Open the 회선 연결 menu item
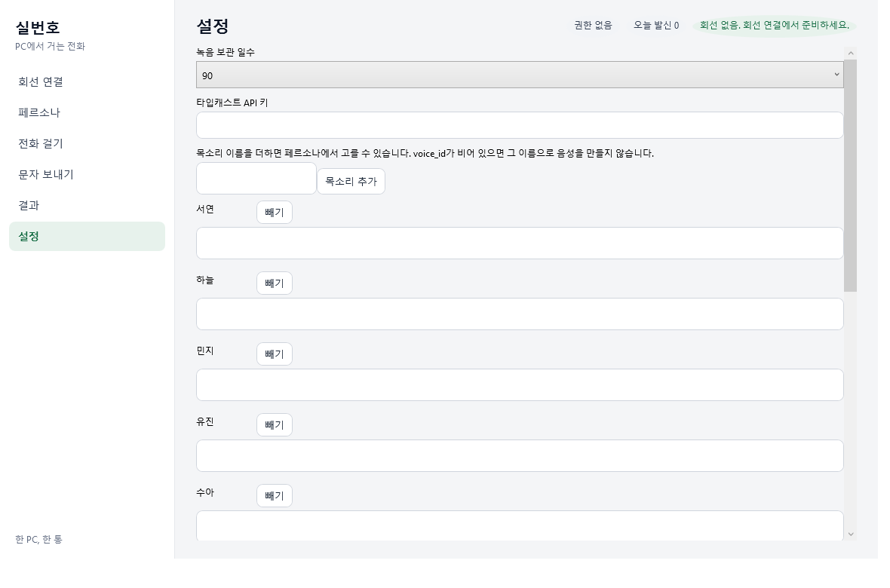Screen dimensions: 890x588 click(x=87, y=81)
